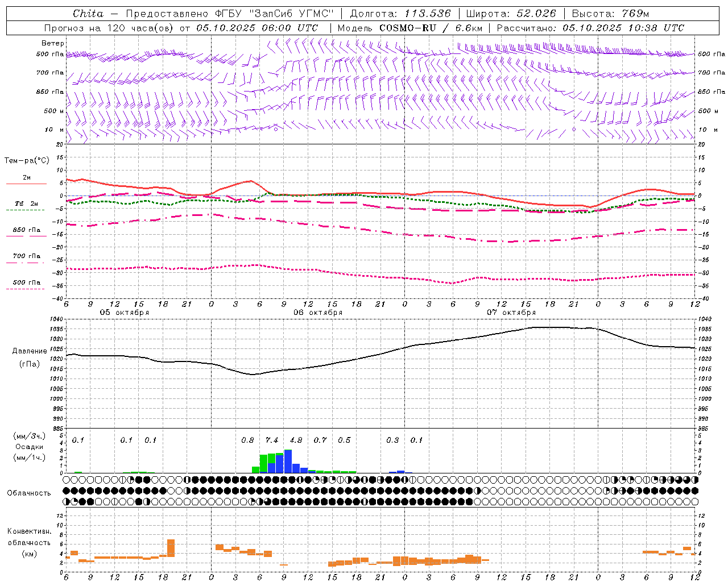Click the "Осадки" precipitation label
The image size is (728, 582).
click(30, 447)
